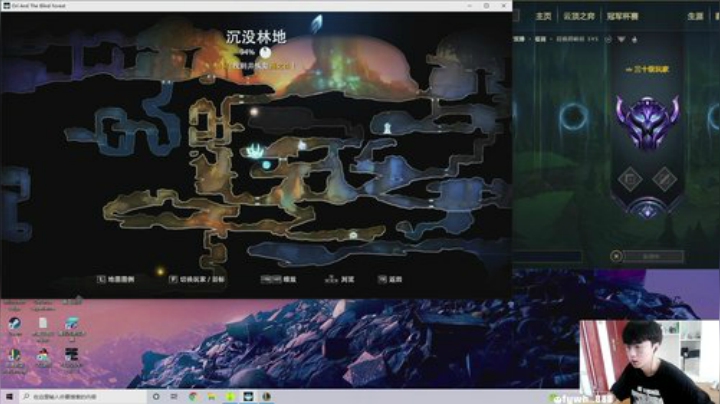Open the colorful desktop shortcut under the document
The image size is (720, 404).
[43, 355]
